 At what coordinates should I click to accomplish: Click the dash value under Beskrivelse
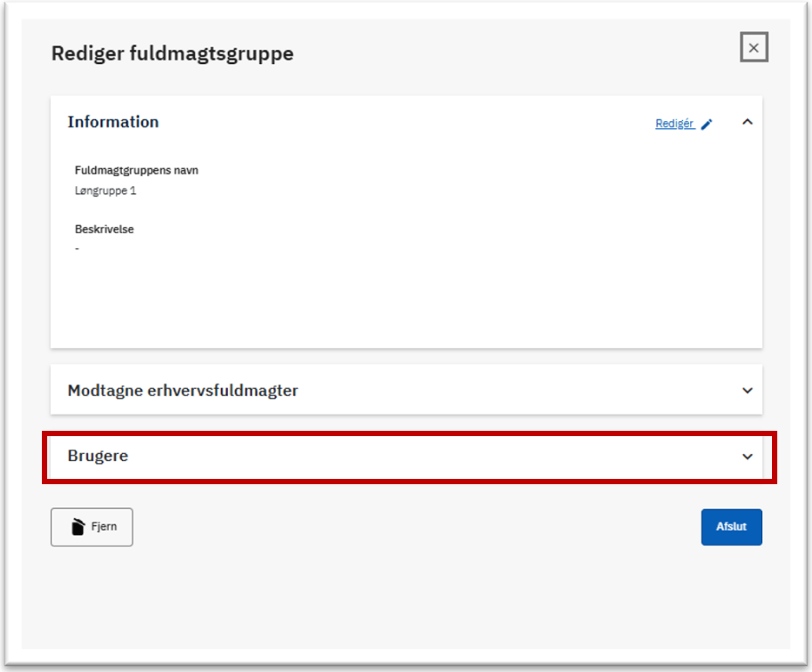[77, 249]
